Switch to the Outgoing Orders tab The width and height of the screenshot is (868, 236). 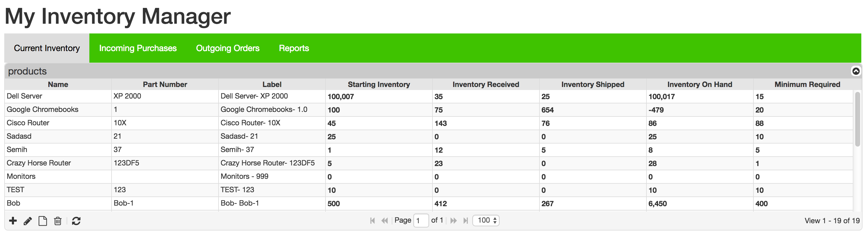(x=228, y=48)
